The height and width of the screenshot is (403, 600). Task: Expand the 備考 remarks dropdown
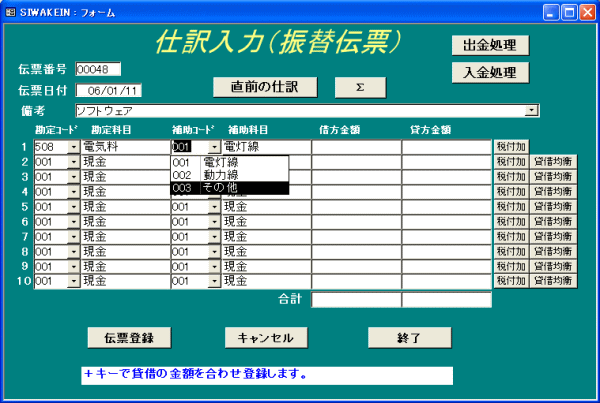(532, 111)
